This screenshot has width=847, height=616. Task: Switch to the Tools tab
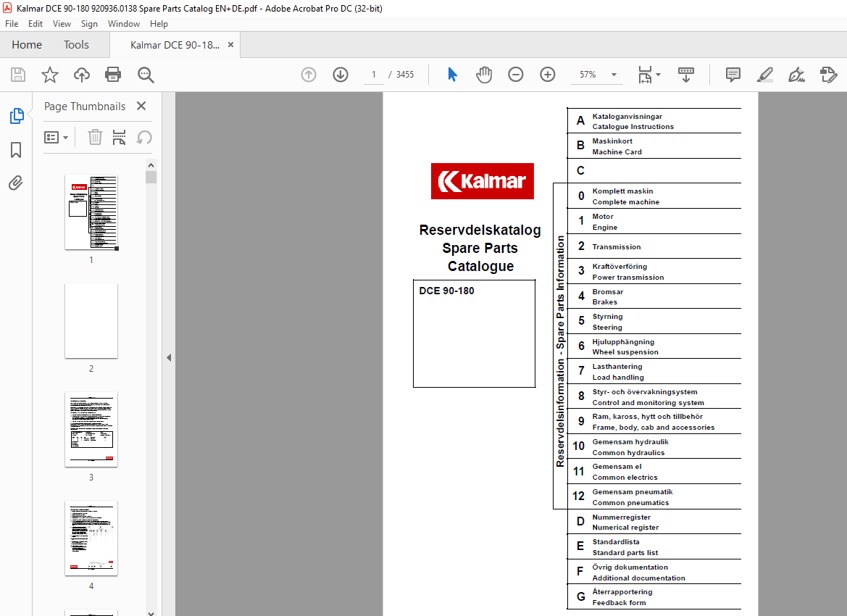coord(76,45)
